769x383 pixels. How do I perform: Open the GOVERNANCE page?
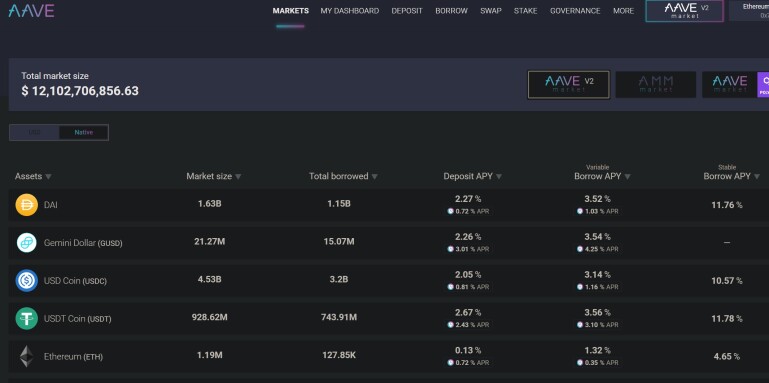[575, 11]
